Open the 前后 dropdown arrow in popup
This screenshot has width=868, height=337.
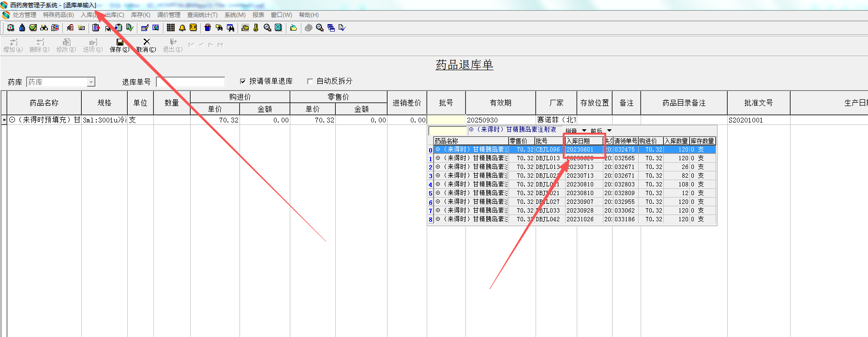coord(609,131)
